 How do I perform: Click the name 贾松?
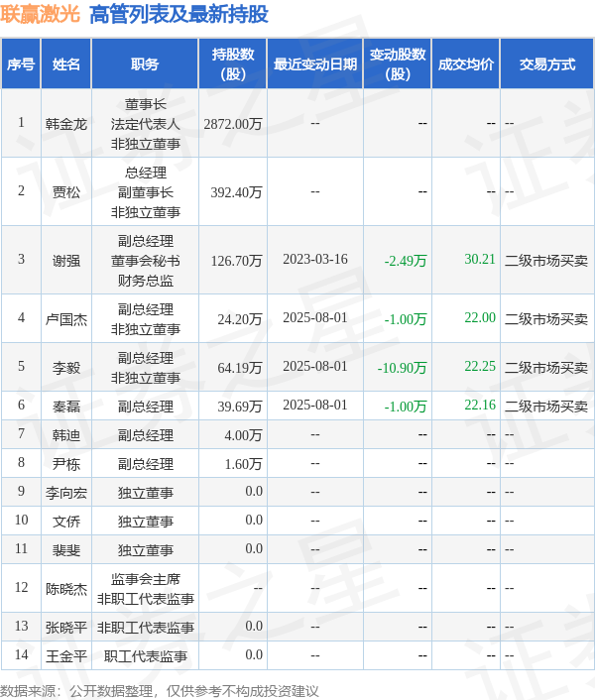pos(66,192)
